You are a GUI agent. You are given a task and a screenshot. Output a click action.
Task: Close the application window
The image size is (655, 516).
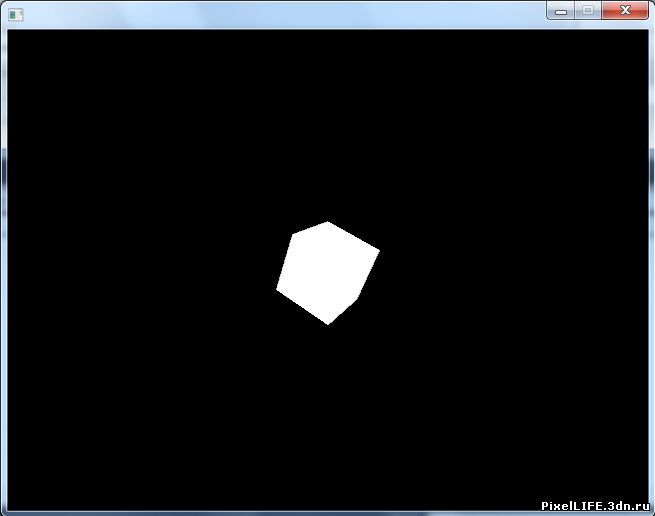click(x=625, y=10)
